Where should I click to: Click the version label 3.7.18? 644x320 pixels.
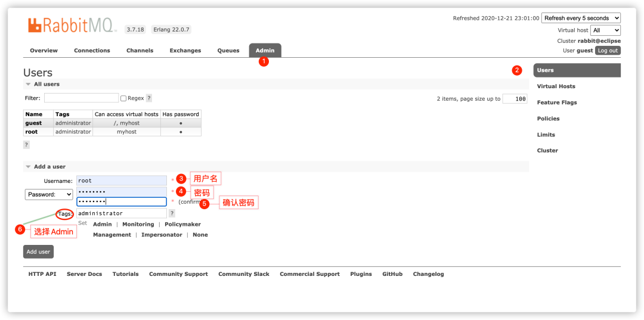(x=135, y=30)
